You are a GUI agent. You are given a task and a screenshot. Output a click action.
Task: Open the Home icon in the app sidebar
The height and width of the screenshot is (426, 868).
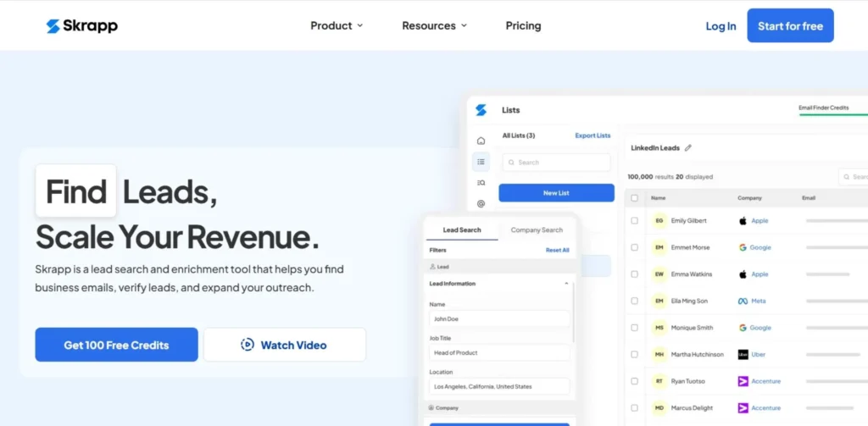click(481, 141)
